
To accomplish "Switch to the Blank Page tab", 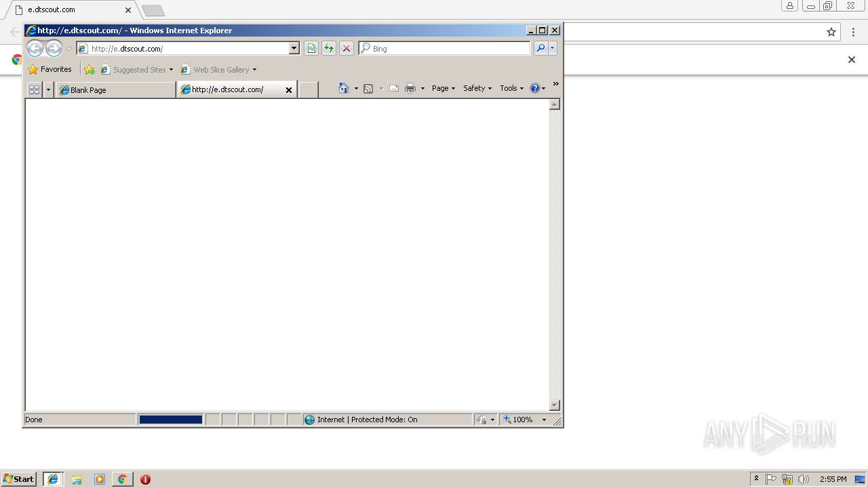I will tap(116, 89).
